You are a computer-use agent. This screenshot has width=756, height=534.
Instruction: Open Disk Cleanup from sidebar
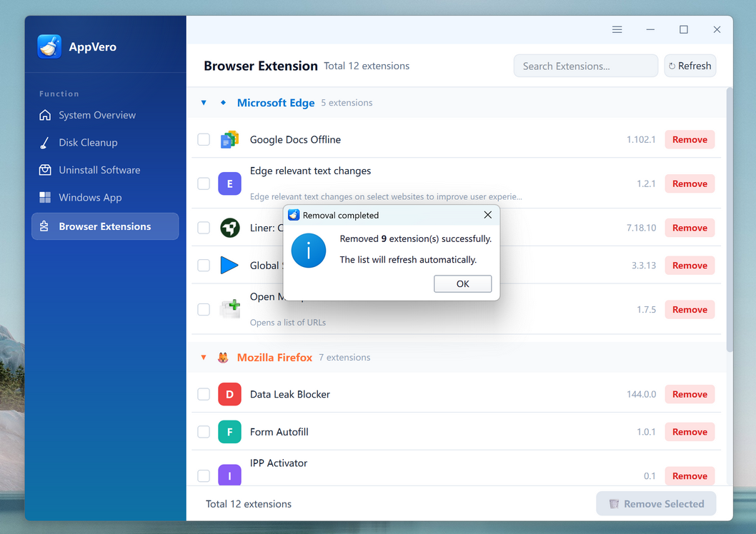[105, 143]
